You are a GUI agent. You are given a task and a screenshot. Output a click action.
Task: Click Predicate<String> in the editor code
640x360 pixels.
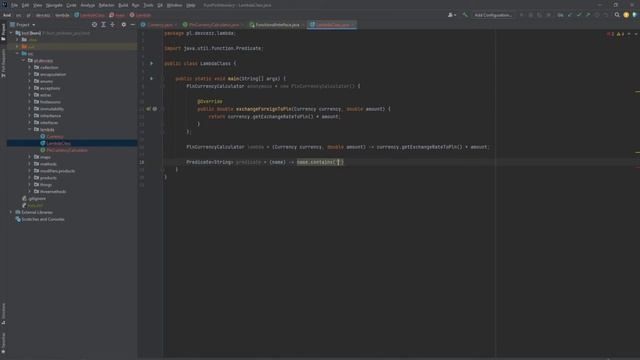[x=209, y=162]
